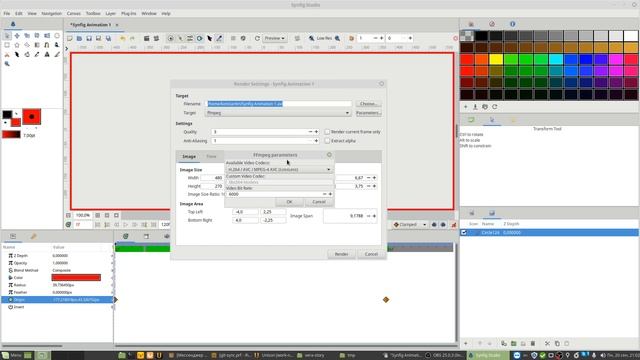Click the Parameters... button
This screenshot has height=360, width=640.
368,113
